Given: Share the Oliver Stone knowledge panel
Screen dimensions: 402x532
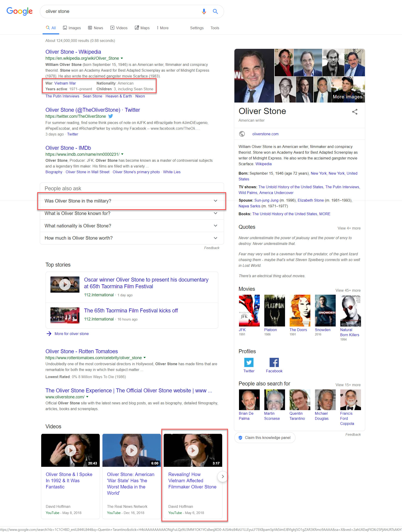Looking at the screenshot, I should 355,112.
